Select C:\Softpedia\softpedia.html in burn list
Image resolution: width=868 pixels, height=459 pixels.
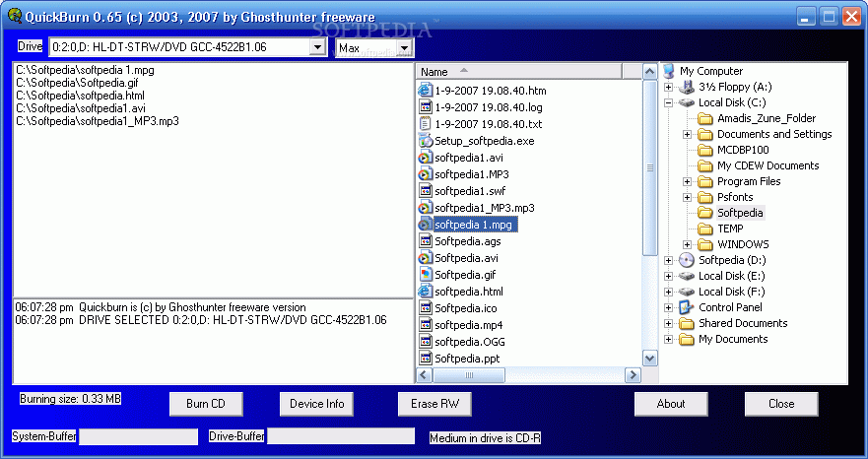[80, 96]
